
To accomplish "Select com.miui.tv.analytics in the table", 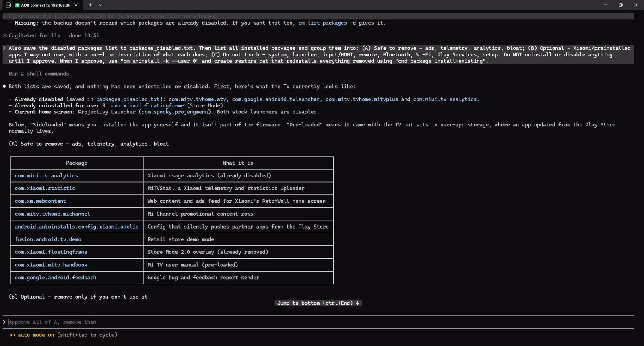I will pyautogui.click(x=46, y=176).
